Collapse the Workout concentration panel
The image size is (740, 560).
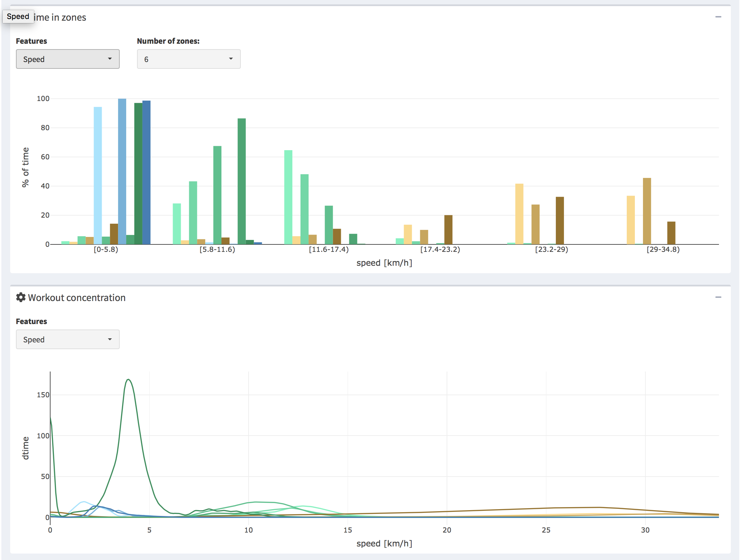718,297
